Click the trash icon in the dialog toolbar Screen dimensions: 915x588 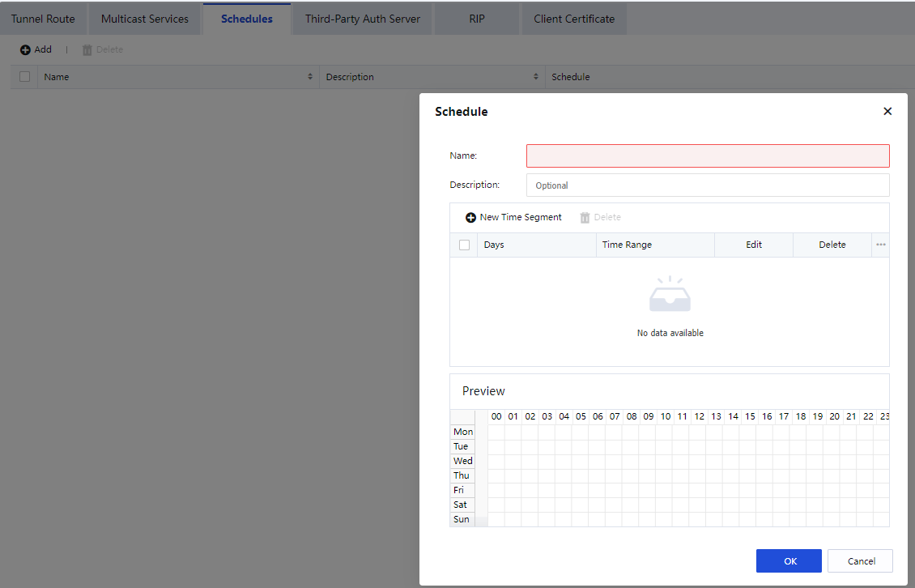coord(585,218)
